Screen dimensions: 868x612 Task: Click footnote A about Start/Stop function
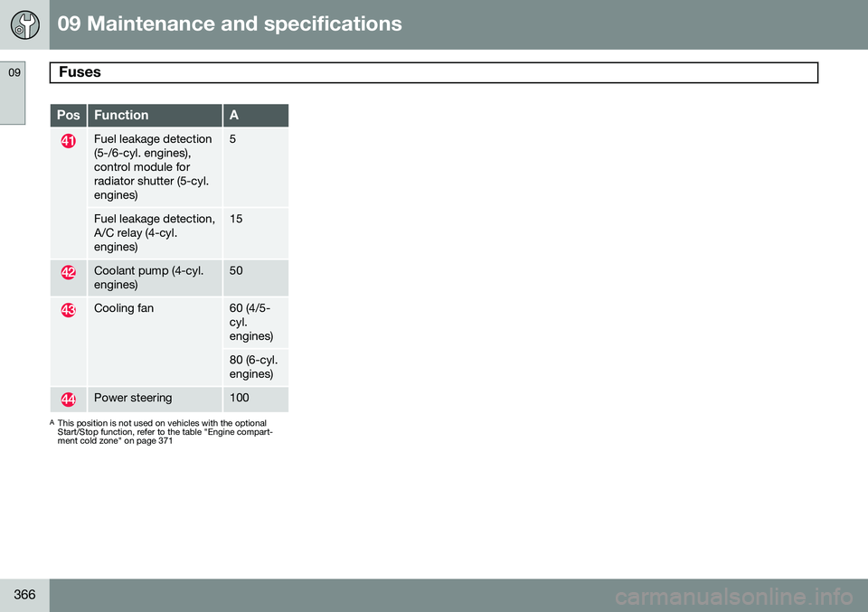[x=161, y=432]
